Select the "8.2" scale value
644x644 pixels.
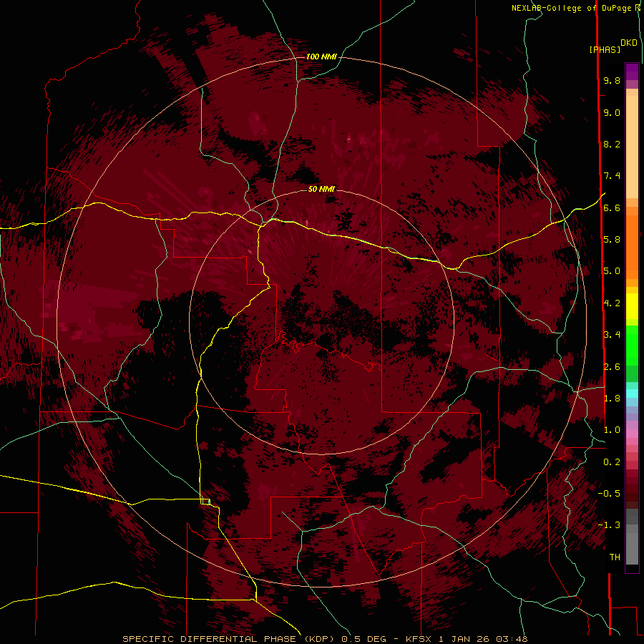point(612,145)
